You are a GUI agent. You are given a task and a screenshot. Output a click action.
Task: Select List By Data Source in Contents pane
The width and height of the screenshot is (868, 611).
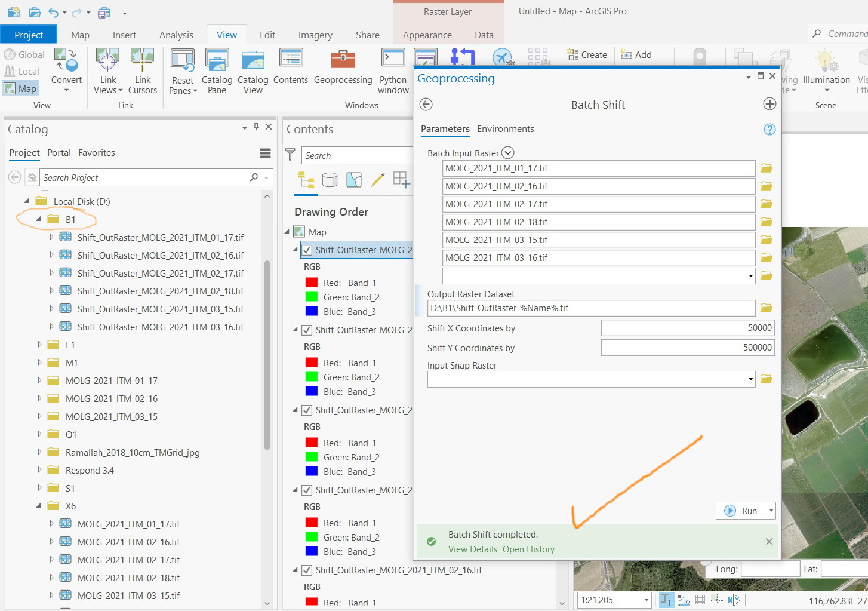pos(330,179)
